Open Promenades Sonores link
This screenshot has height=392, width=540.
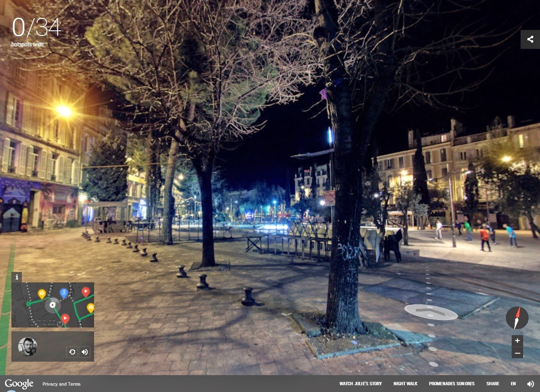(x=452, y=384)
